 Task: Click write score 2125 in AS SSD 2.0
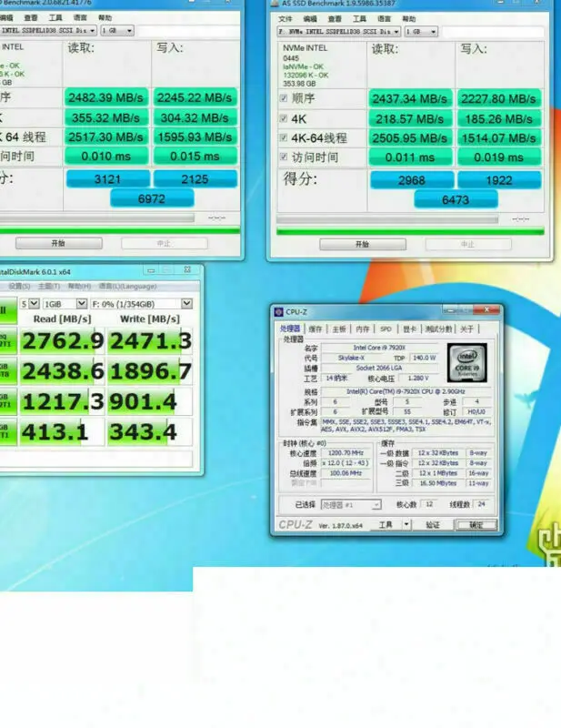click(195, 179)
